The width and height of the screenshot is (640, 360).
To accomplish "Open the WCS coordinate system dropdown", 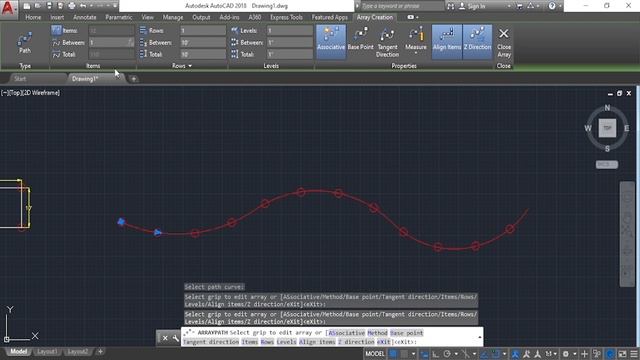I will [x=607, y=164].
